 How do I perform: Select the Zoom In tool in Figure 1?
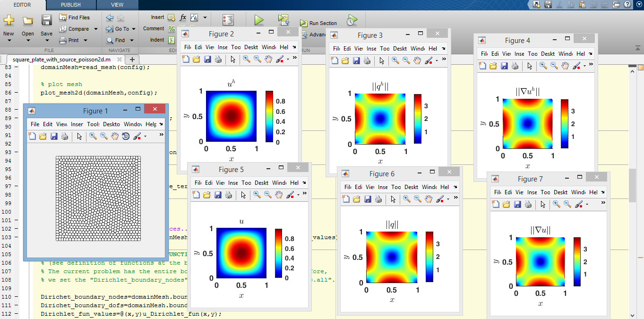click(93, 136)
